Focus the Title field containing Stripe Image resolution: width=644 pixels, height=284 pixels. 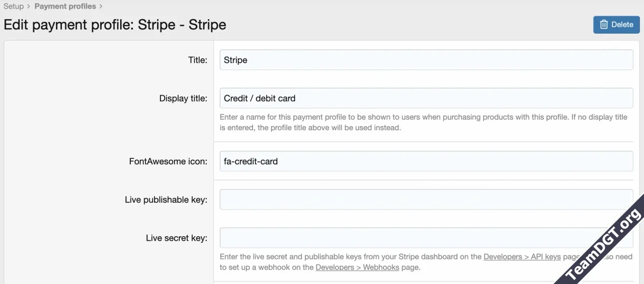pos(426,60)
